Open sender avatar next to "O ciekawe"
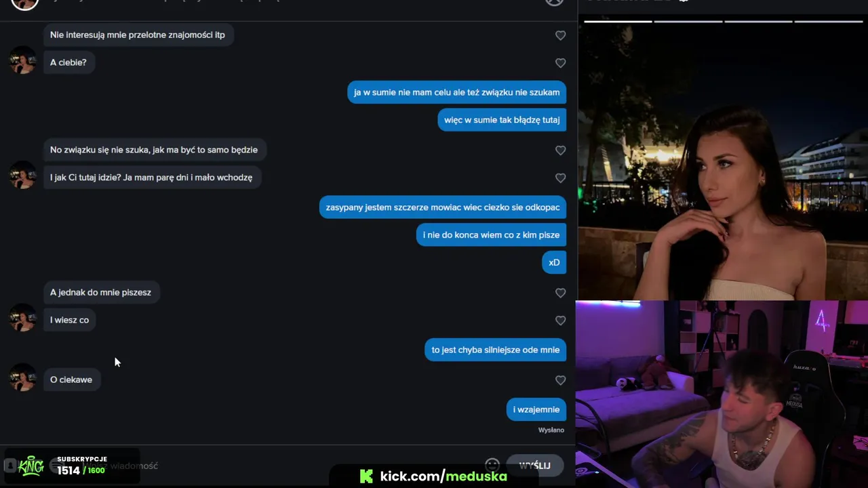 click(23, 378)
